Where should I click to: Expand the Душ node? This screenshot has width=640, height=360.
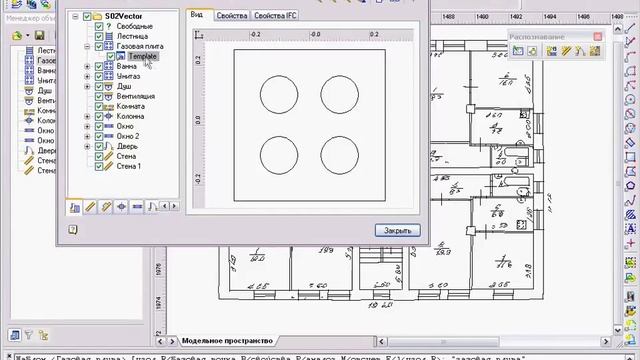tap(87, 87)
